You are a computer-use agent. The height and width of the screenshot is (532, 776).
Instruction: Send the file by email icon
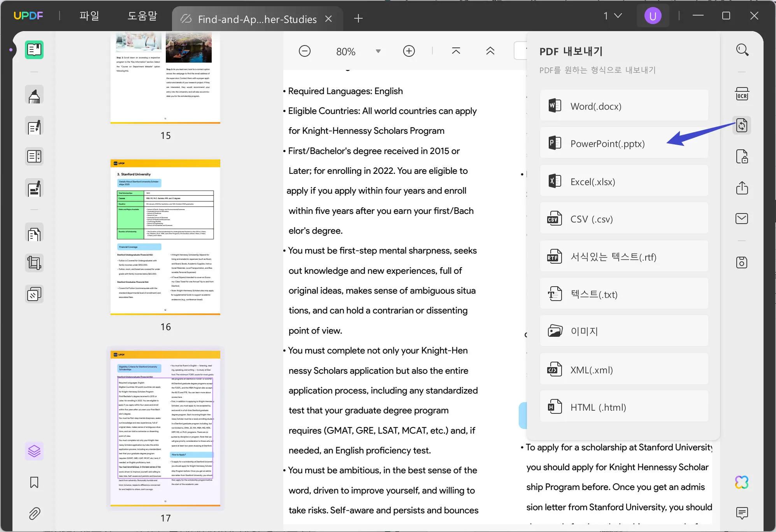(742, 219)
